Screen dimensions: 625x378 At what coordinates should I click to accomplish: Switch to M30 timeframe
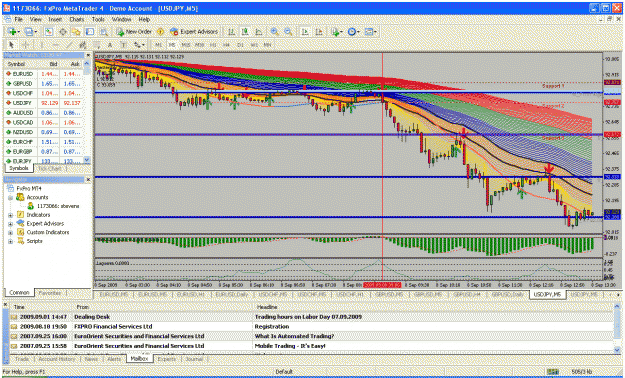(199, 45)
